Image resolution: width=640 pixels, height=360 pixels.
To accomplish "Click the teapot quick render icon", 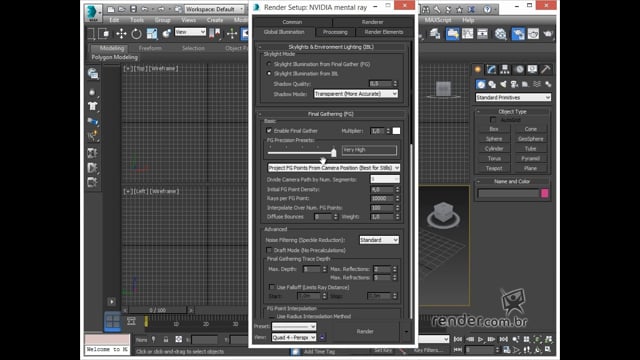I will [548, 34].
